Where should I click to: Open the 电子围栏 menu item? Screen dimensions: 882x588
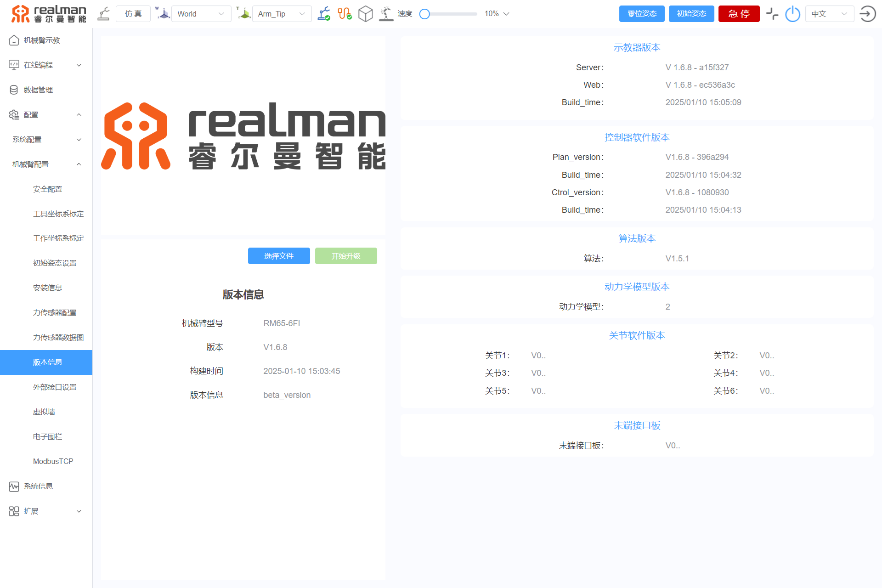click(x=46, y=437)
